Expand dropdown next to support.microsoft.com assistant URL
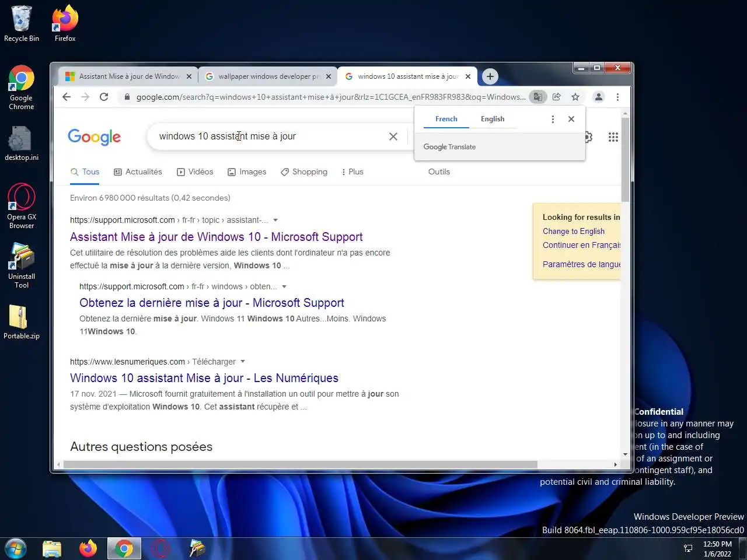747x560 pixels. coord(275,220)
